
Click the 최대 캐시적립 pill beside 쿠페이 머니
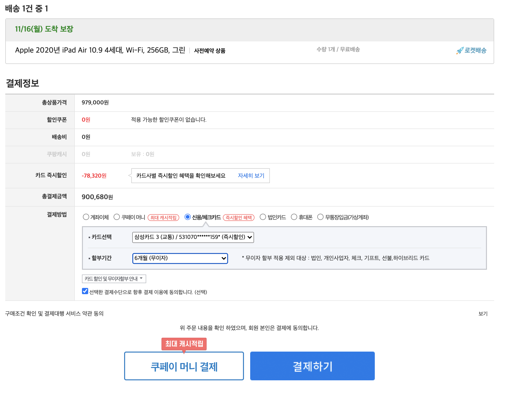tap(163, 218)
